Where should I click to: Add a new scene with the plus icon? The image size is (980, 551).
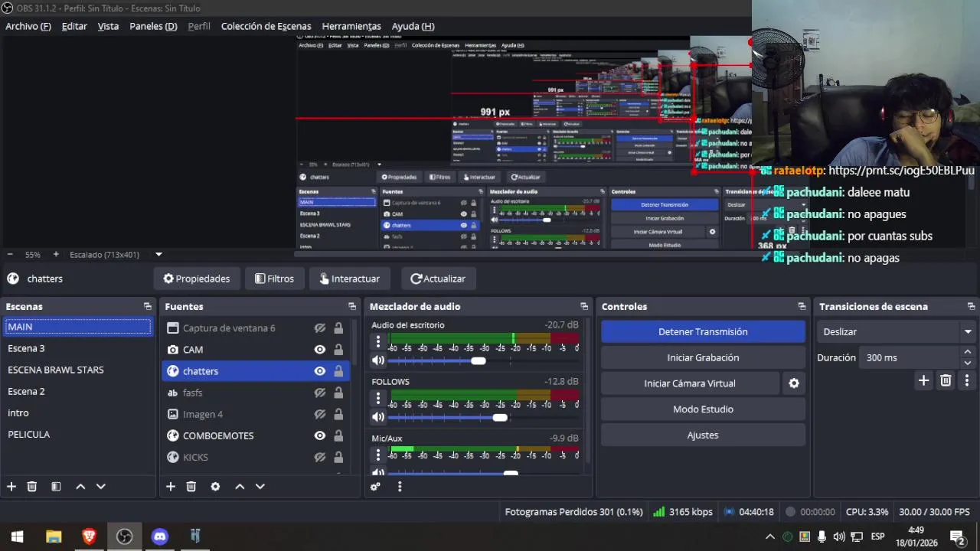click(11, 486)
